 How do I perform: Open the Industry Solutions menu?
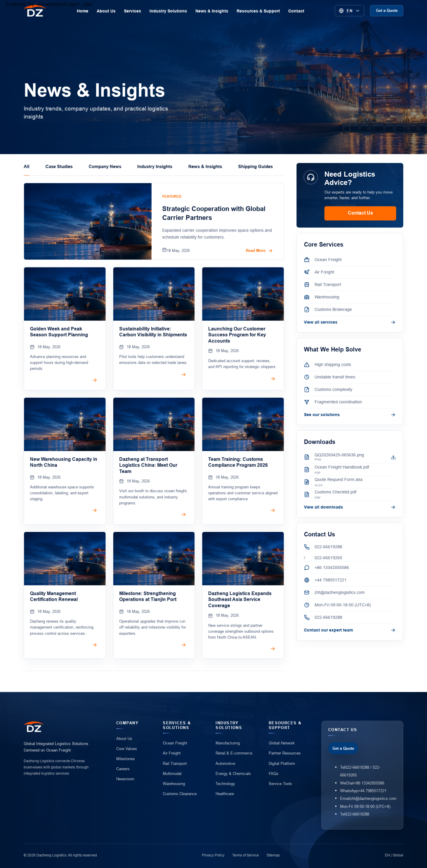(x=168, y=11)
